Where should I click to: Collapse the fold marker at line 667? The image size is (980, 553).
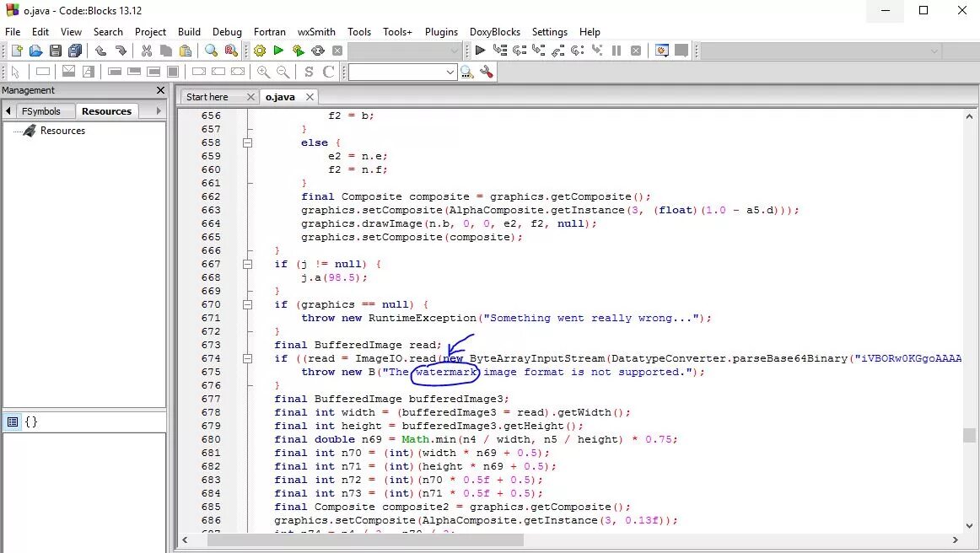pyautogui.click(x=247, y=264)
